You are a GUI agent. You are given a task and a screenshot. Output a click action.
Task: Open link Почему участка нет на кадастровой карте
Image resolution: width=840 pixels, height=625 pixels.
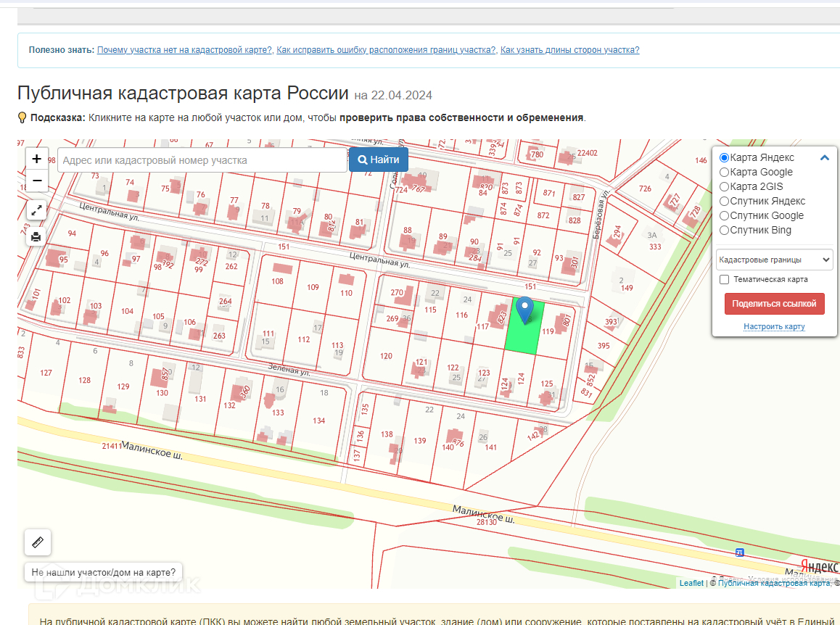[x=184, y=50]
